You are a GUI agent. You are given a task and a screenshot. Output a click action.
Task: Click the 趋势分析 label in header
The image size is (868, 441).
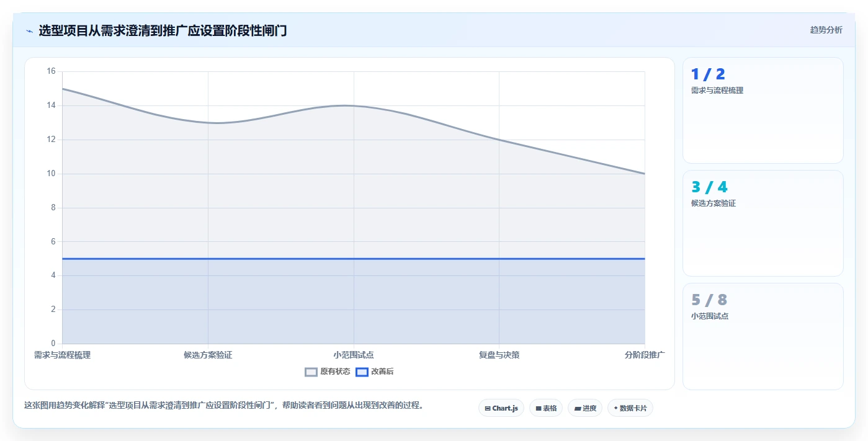coord(826,30)
